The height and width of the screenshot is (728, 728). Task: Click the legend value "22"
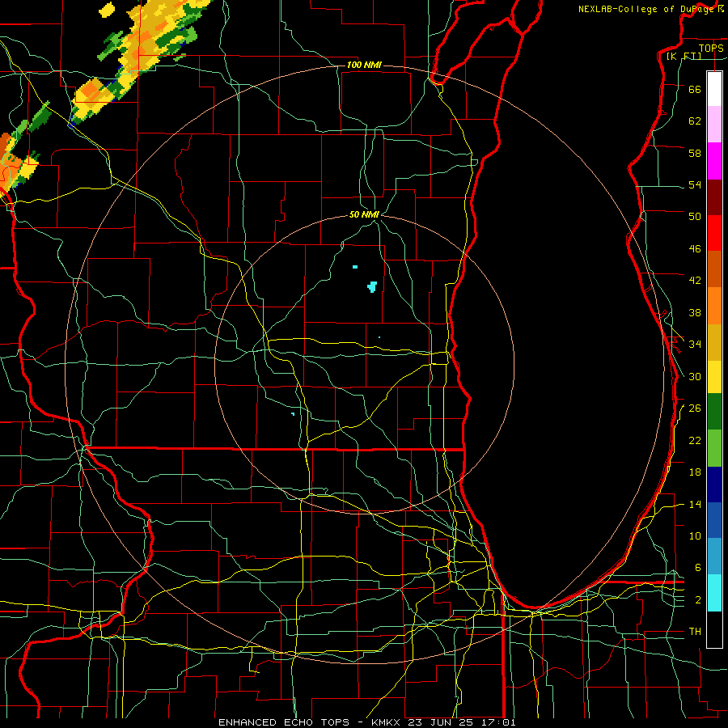pos(695,440)
